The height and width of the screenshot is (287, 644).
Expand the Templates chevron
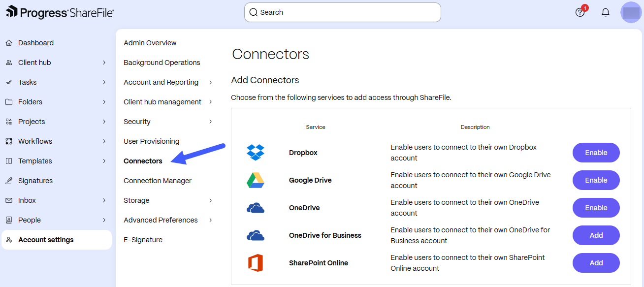tap(104, 161)
